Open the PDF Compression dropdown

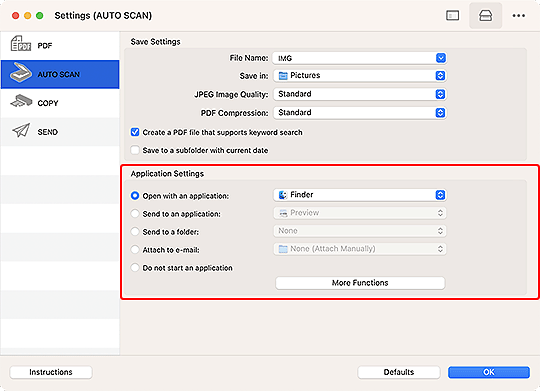click(x=360, y=113)
